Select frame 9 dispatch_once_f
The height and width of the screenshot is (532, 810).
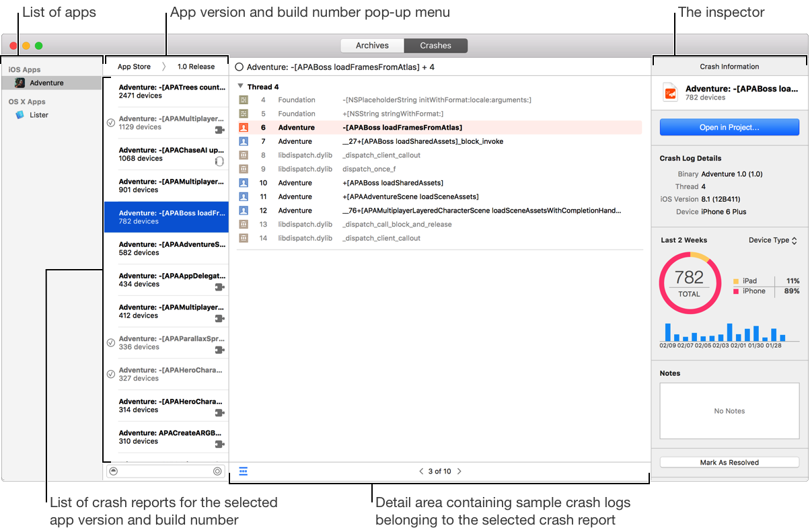[x=440, y=169]
